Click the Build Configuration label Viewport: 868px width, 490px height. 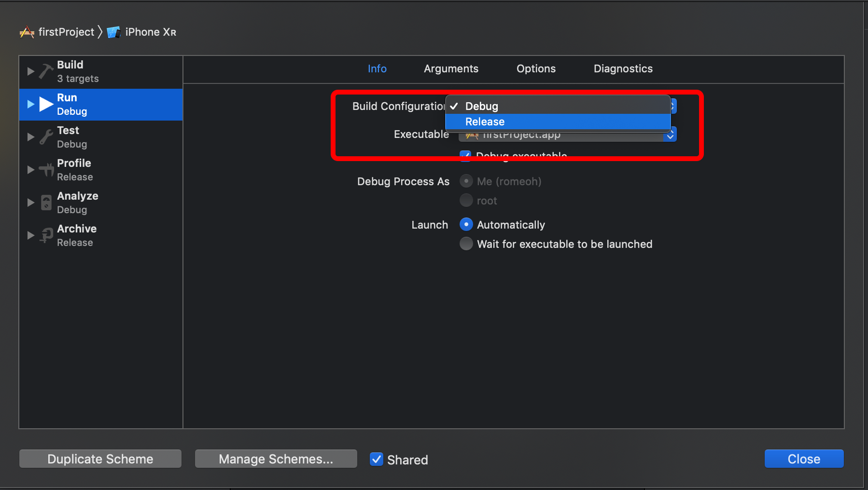coord(399,106)
